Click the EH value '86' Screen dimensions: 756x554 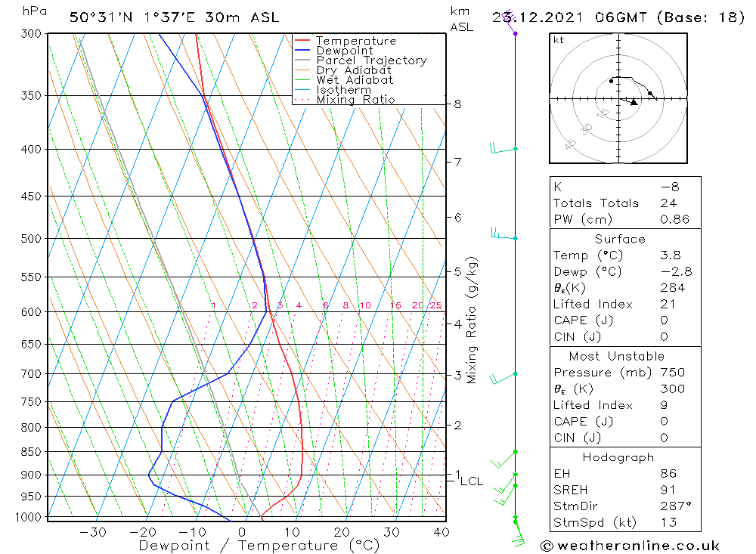pyautogui.click(x=668, y=473)
